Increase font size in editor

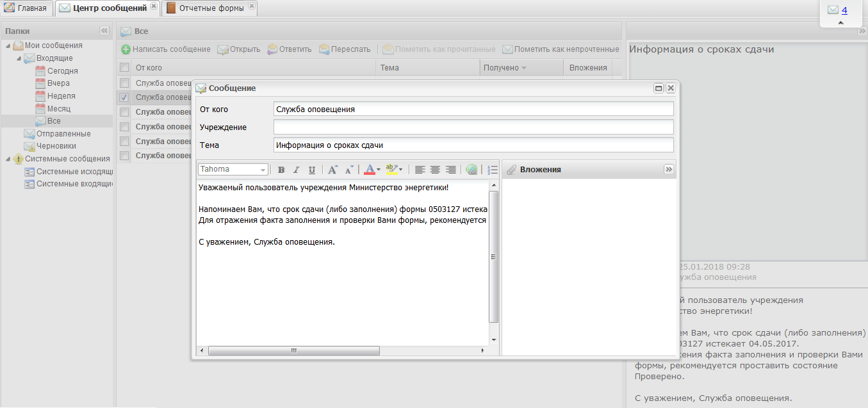(x=332, y=170)
